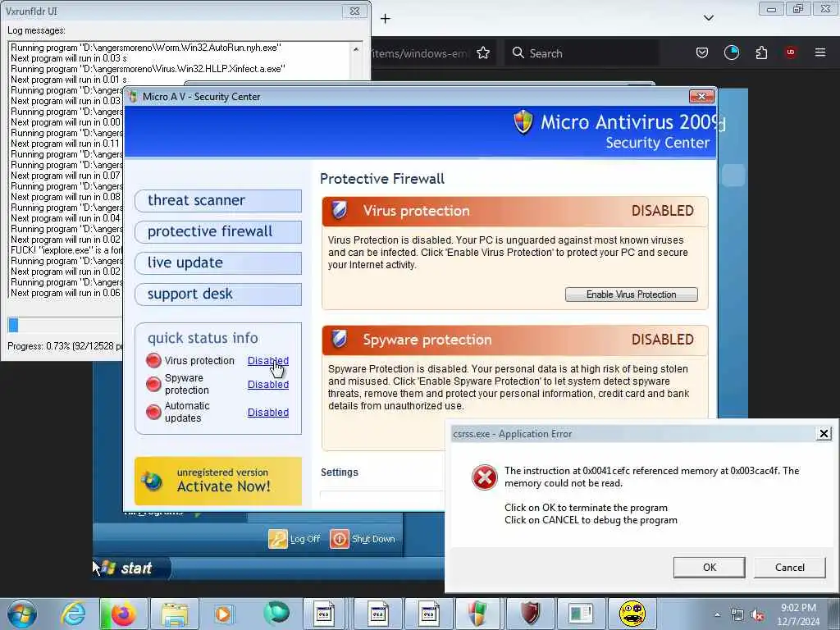Screen dimensions: 840x630
Task: Click Disabled link next to Automatic updates
Action: point(268,412)
